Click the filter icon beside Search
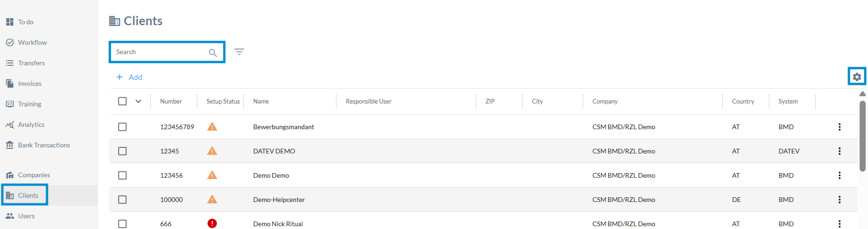The image size is (868, 229). pos(239,52)
